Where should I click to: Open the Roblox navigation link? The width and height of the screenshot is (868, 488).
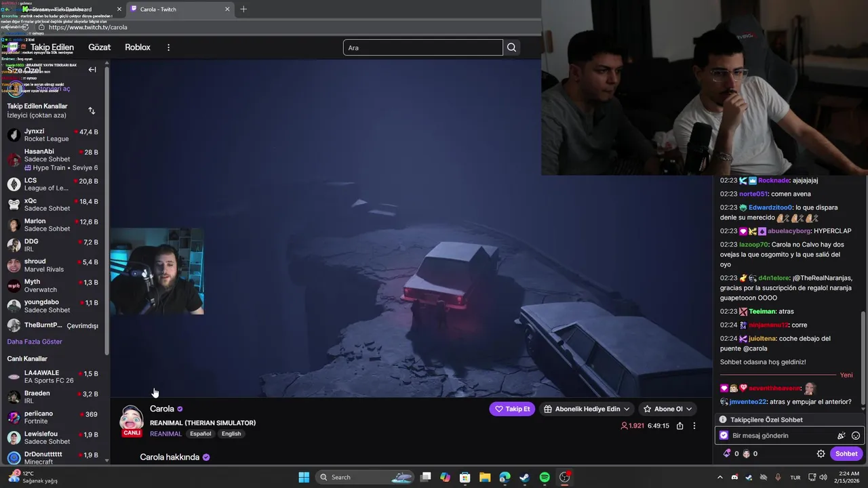click(138, 47)
